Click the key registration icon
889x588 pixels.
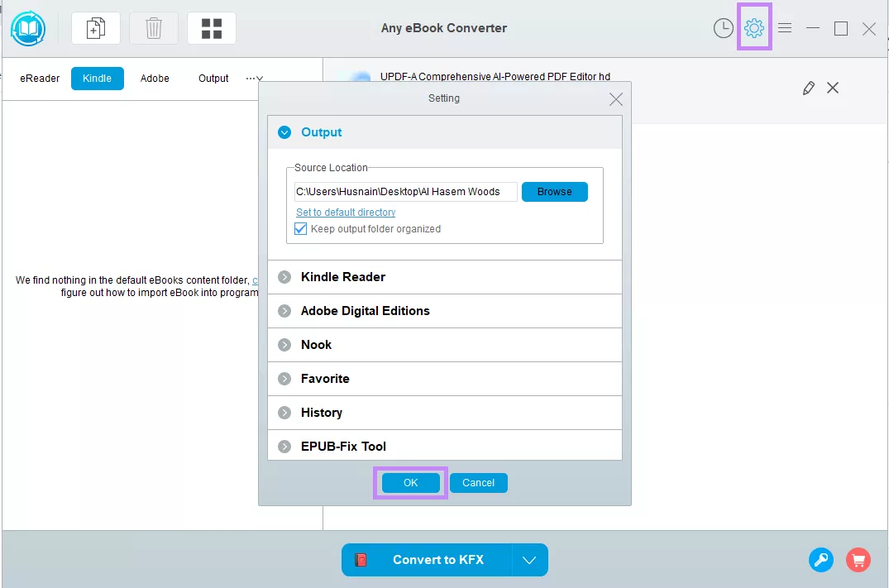[820, 560]
